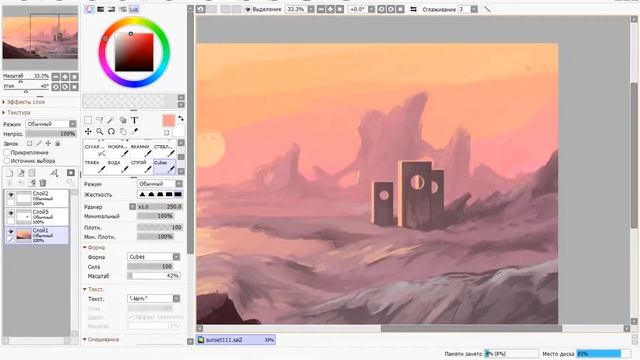Image resolution: width=640 pixels, height=360 pixels.
Task: Collapse the Смешивание section
Action: (x=101, y=340)
